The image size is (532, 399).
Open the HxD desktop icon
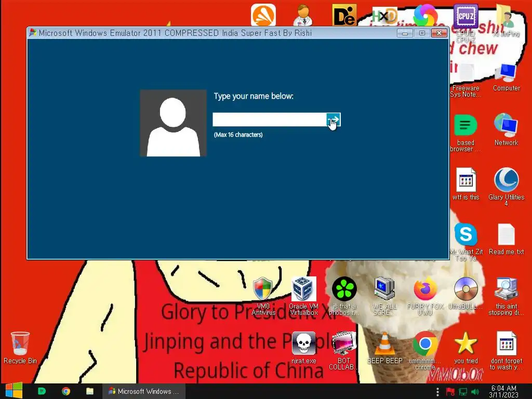pyautogui.click(x=384, y=16)
